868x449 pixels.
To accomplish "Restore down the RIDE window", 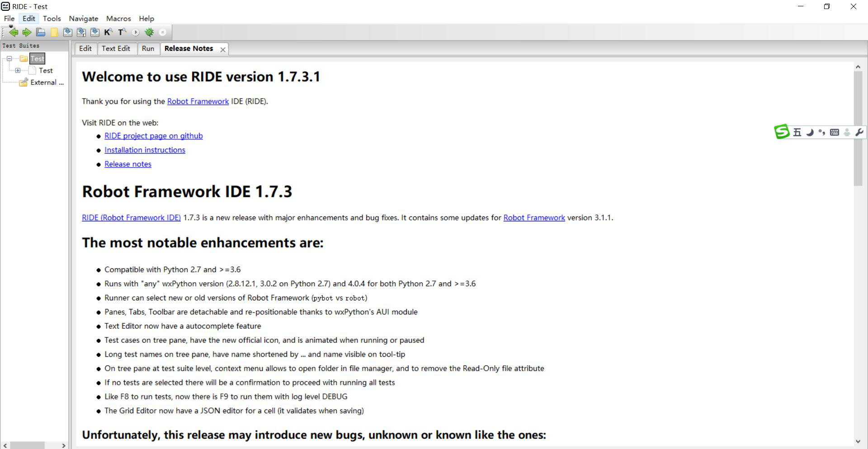I will [x=827, y=6].
